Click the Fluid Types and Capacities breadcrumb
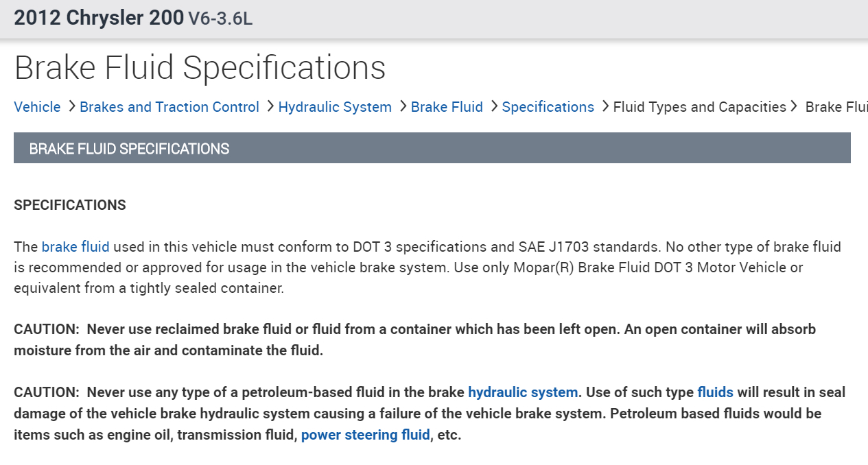Image resolution: width=868 pixels, height=465 pixels. coord(699,107)
